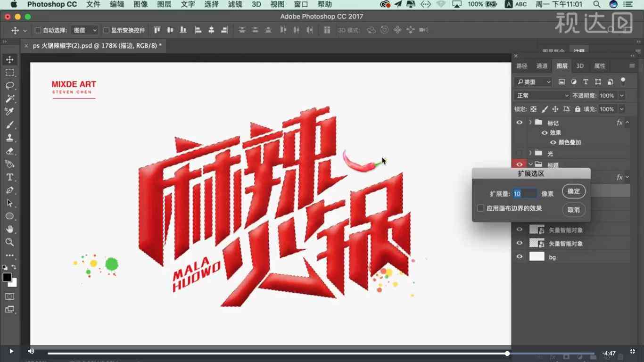Open the 类型 filter dropdown

(533, 82)
